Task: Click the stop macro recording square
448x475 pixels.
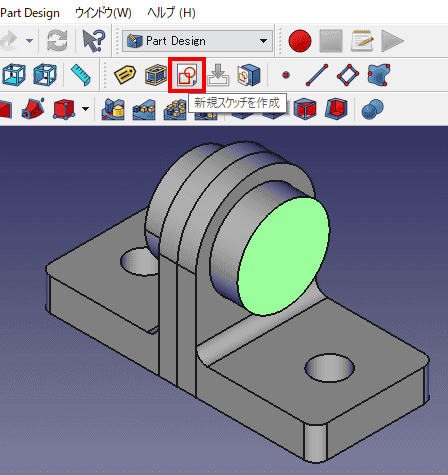Action: point(331,41)
